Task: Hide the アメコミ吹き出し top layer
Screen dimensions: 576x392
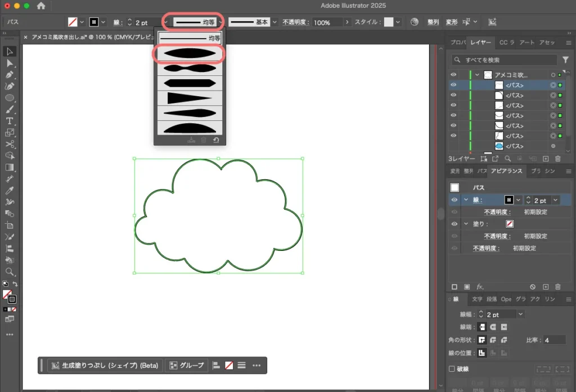Action: [x=453, y=75]
